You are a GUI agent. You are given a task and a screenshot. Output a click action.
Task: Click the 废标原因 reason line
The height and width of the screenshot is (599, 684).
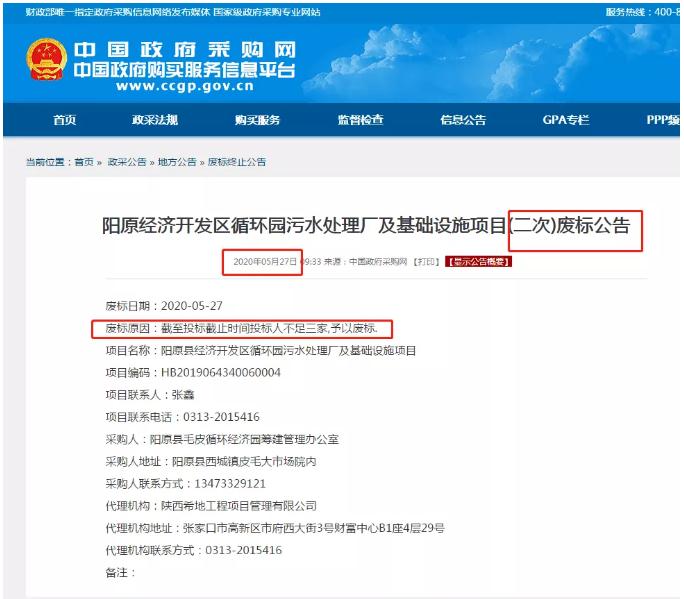point(242,328)
